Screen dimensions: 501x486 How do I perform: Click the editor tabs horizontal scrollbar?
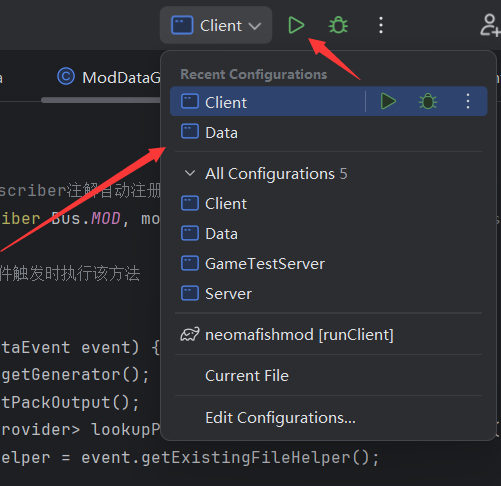(x=101, y=100)
